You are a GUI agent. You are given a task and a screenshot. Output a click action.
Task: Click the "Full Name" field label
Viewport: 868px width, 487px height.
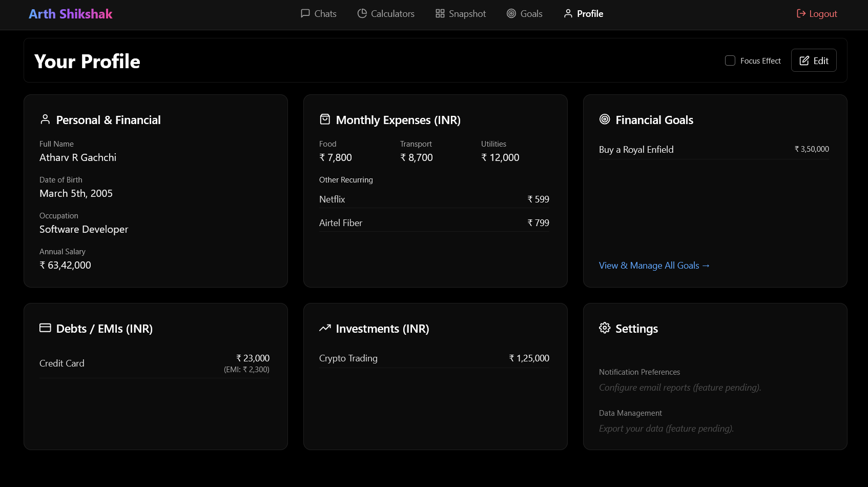coord(56,144)
